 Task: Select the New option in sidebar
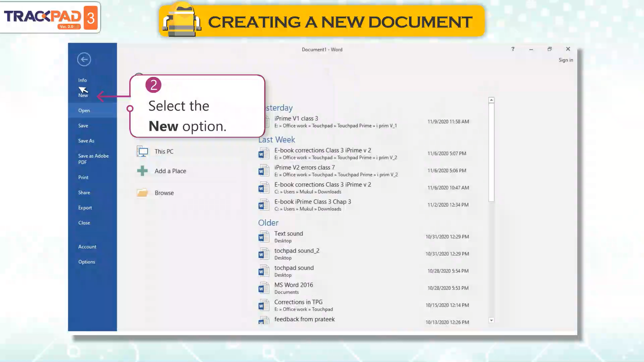tap(83, 95)
